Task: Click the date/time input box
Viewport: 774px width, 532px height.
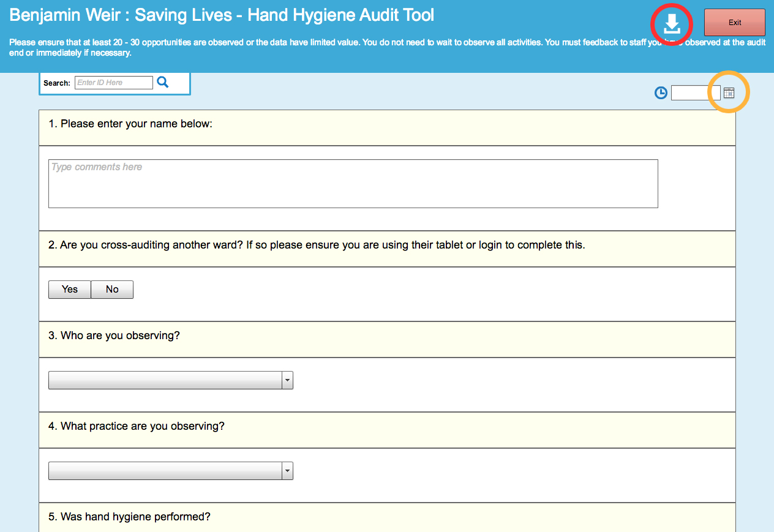Action: pyautogui.click(x=696, y=93)
